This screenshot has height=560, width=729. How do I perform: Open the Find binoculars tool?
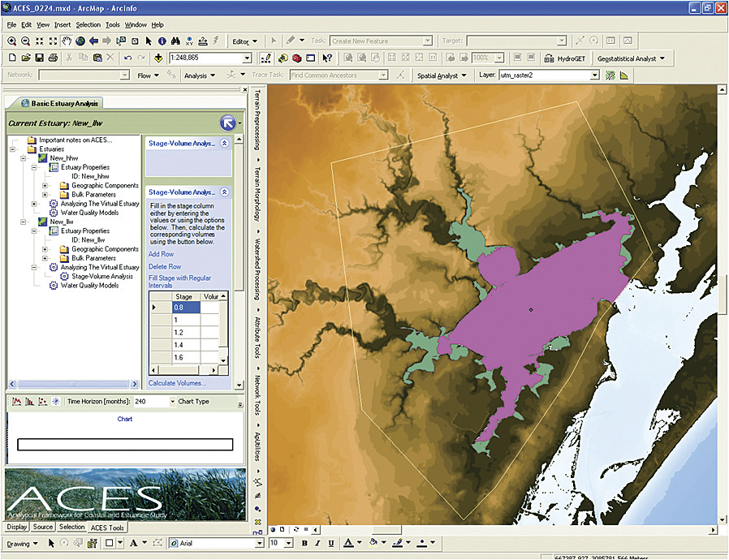[x=176, y=41]
